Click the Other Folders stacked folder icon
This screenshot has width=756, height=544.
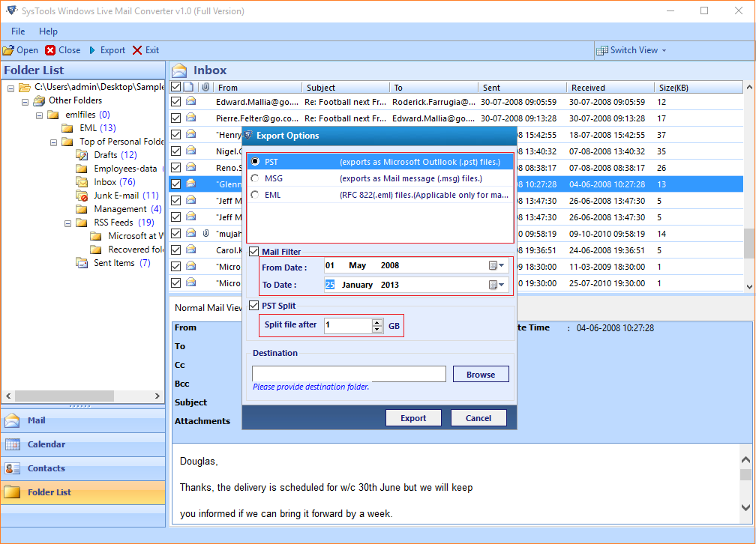pyautogui.click(x=39, y=100)
